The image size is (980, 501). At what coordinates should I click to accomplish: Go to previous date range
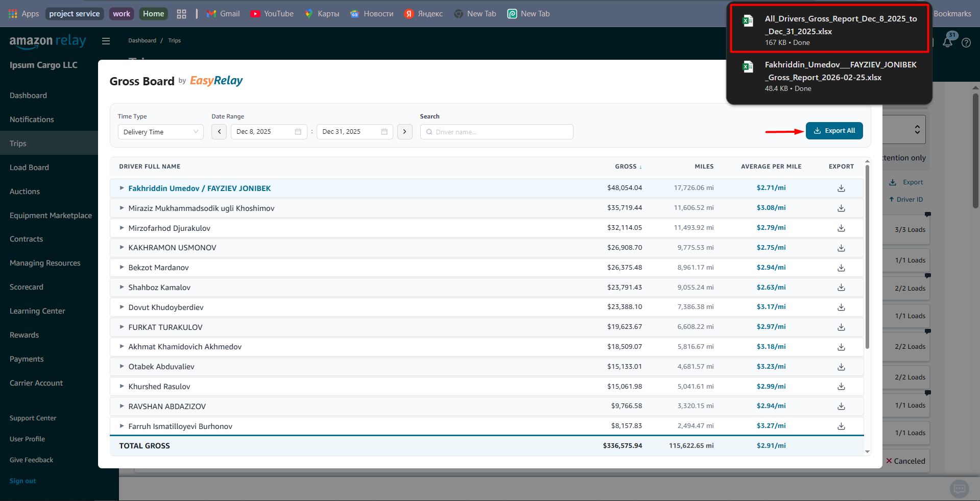pyautogui.click(x=219, y=132)
